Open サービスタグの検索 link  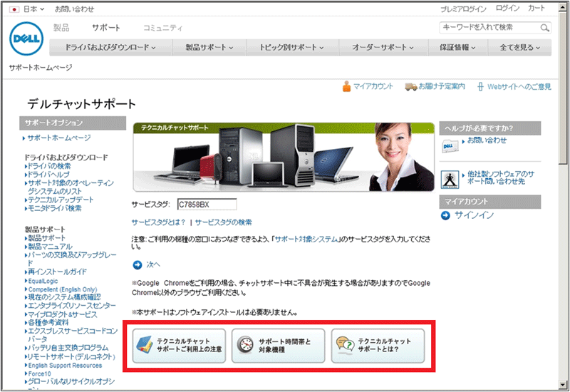[223, 222]
